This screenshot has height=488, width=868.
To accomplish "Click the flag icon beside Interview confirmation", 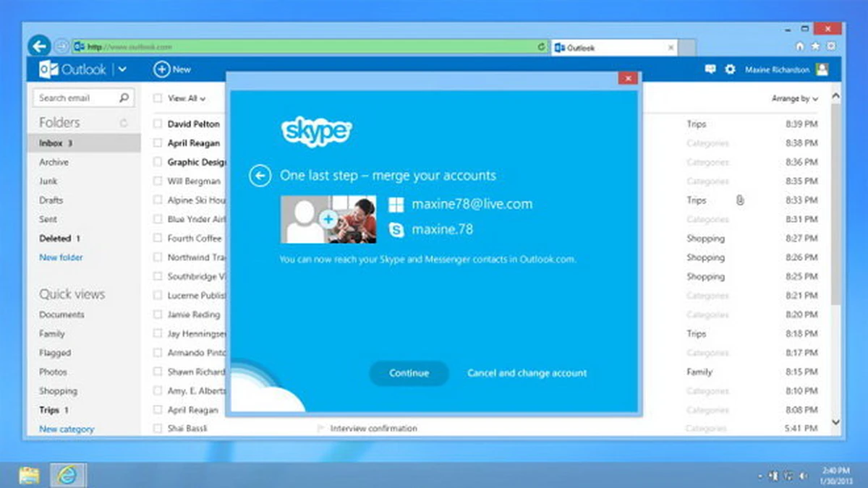I will (320, 429).
